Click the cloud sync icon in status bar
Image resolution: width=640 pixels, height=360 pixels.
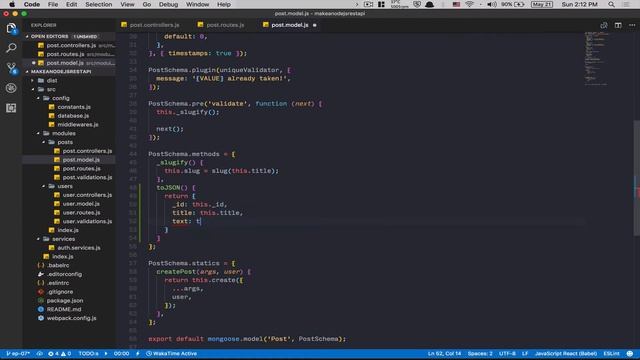point(40,353)
